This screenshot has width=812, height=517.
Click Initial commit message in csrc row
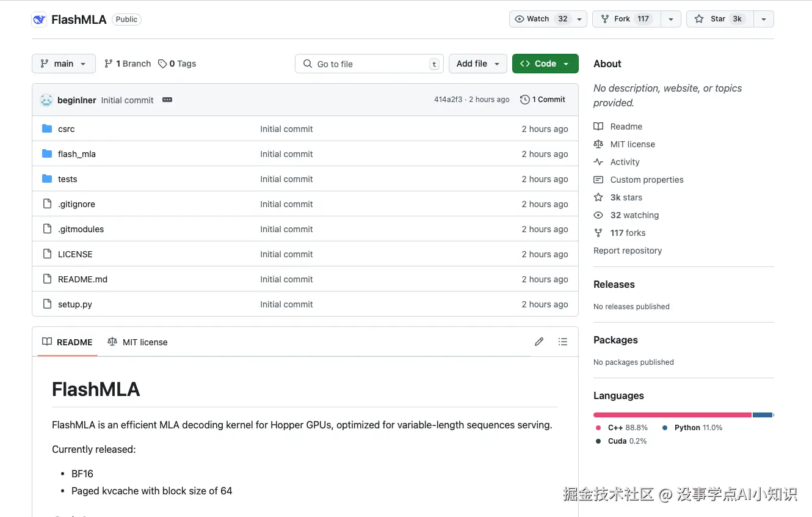coord(286,129)
